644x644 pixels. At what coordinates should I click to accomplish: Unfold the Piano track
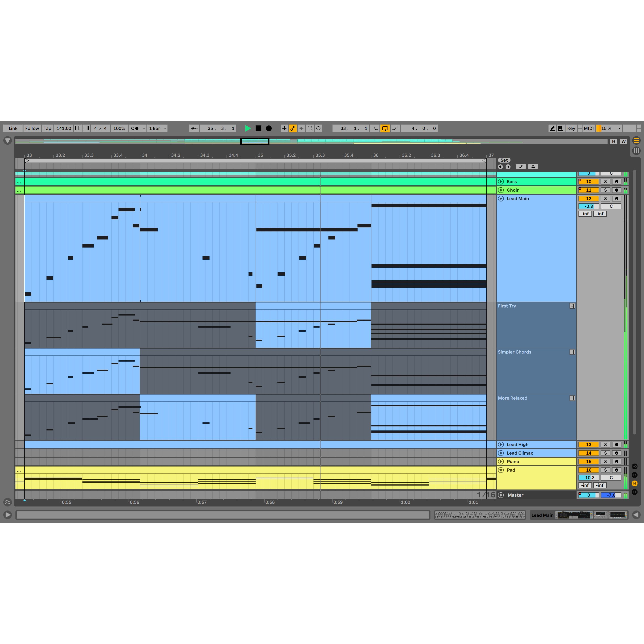point(501,462)
